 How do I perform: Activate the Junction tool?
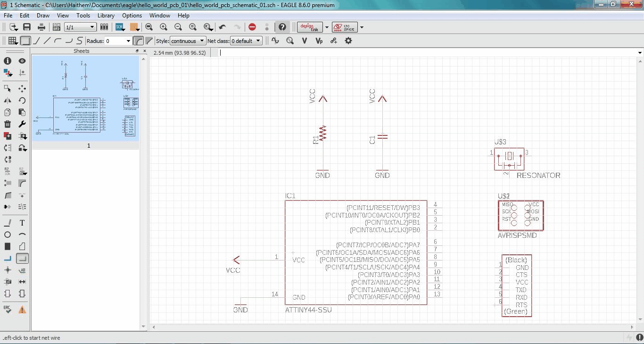[x=8, y=270]
